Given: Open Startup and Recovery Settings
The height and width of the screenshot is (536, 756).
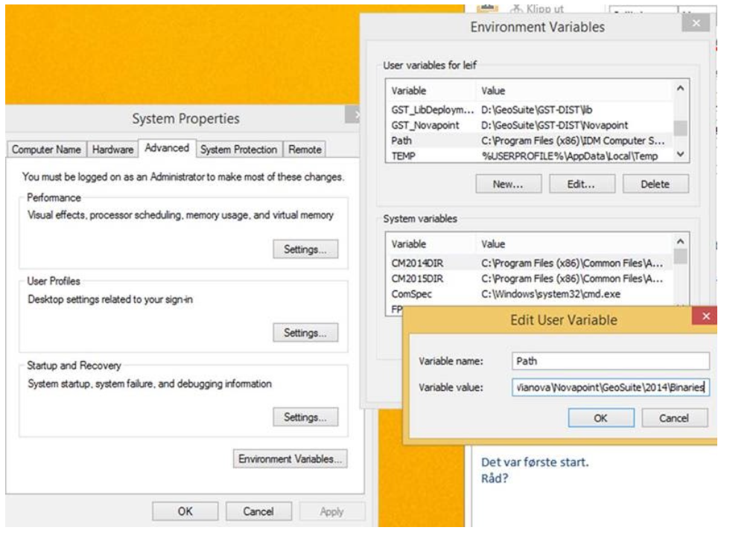Looking at the screenshot, I should [305, 418].
